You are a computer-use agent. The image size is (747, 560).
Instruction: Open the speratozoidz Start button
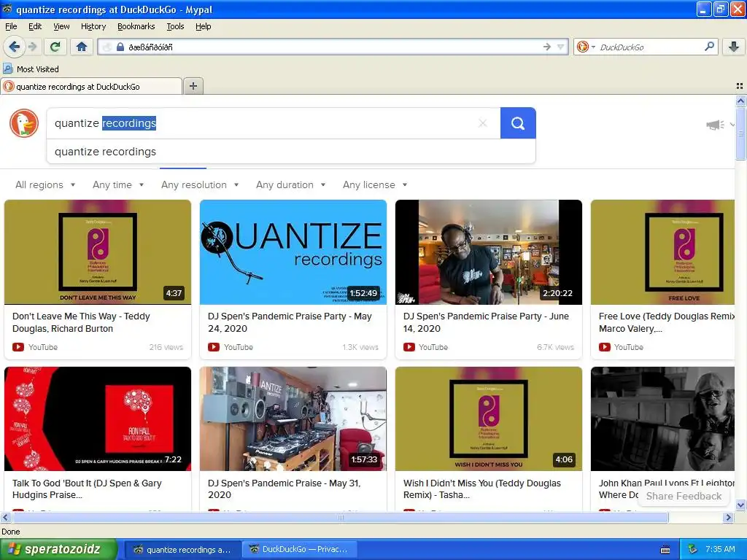tap(58, 549)
